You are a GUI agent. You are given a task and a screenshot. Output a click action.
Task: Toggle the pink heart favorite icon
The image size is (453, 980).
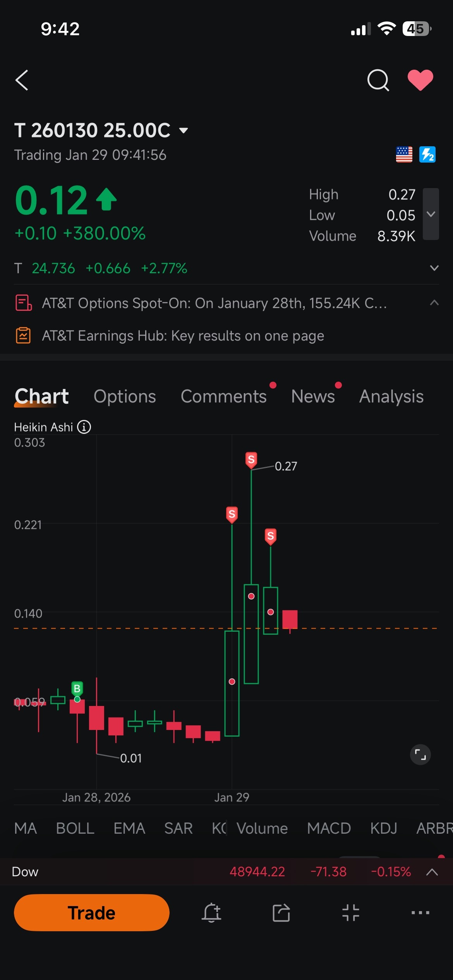click(x=420, y=80)
